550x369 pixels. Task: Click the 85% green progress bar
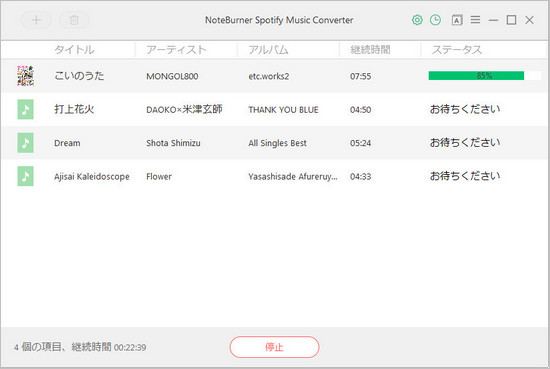[484, 75]
